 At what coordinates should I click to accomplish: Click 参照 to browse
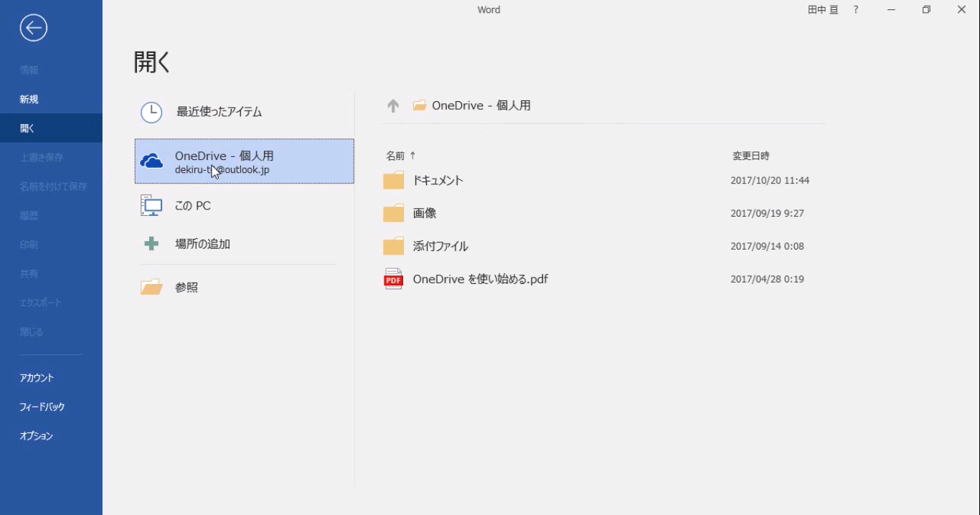[244, 288]
